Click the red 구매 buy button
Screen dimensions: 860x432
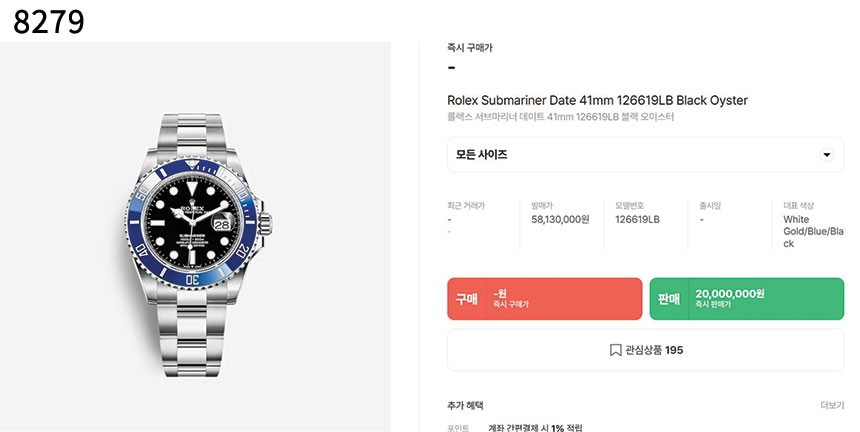(545, 299)
